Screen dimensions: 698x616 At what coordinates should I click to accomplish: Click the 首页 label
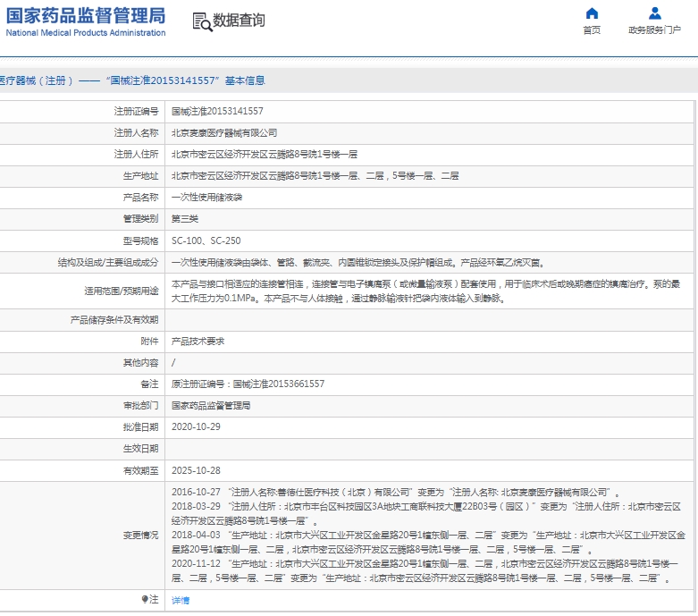click(x=592, y=30)
